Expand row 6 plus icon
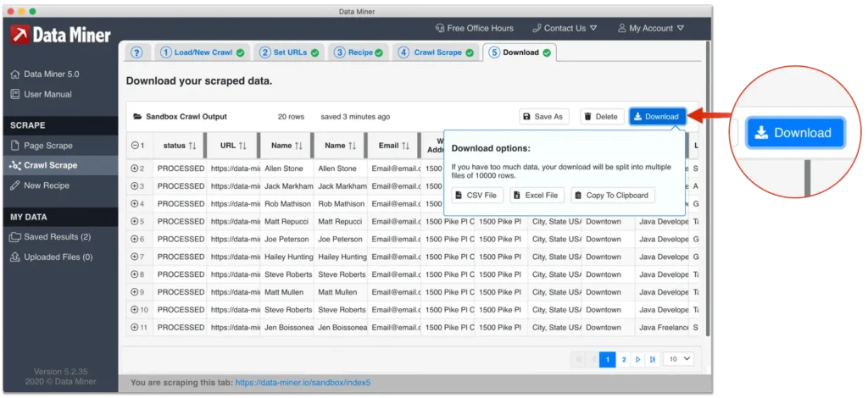This screenshot has width=868, height=398. tap(135, 240)
